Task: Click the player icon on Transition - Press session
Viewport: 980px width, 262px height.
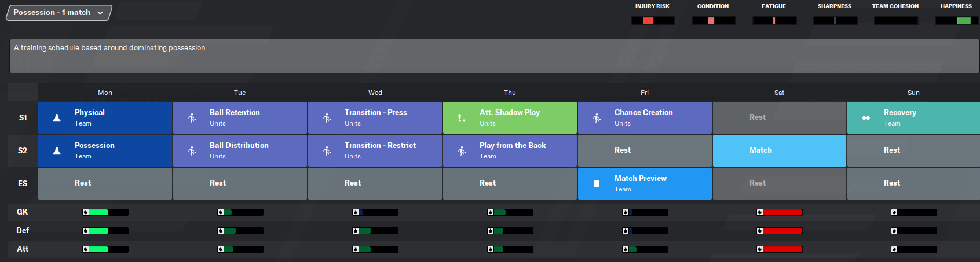Action: [x=327, y=118]
